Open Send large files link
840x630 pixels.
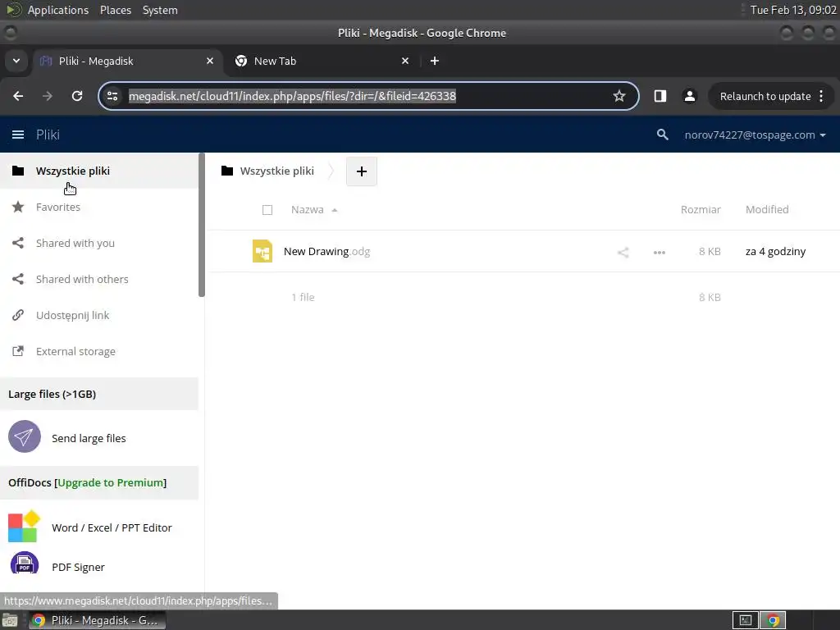[89, 438]
